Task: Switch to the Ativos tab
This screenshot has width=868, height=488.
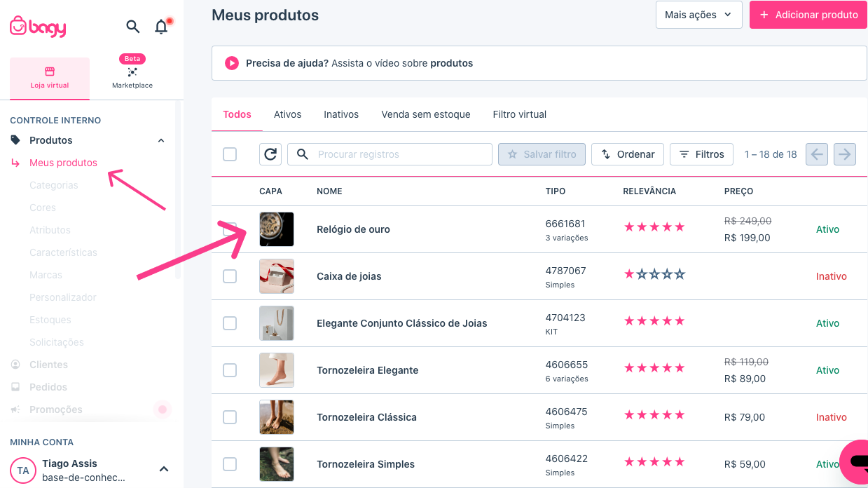Action: [287, 114]
